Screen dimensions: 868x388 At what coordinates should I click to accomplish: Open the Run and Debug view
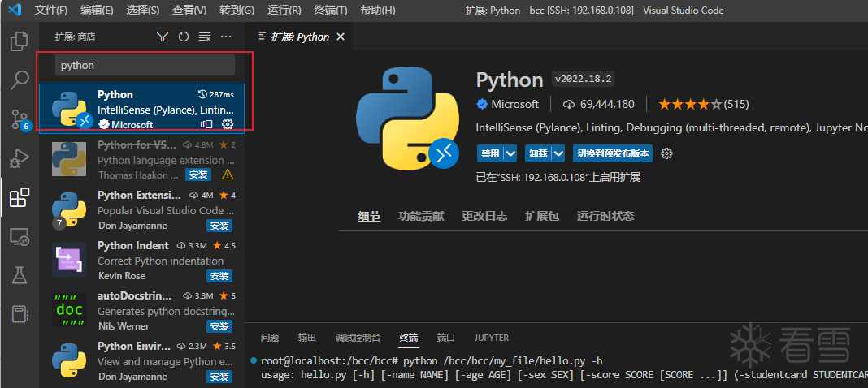point(20,158)
